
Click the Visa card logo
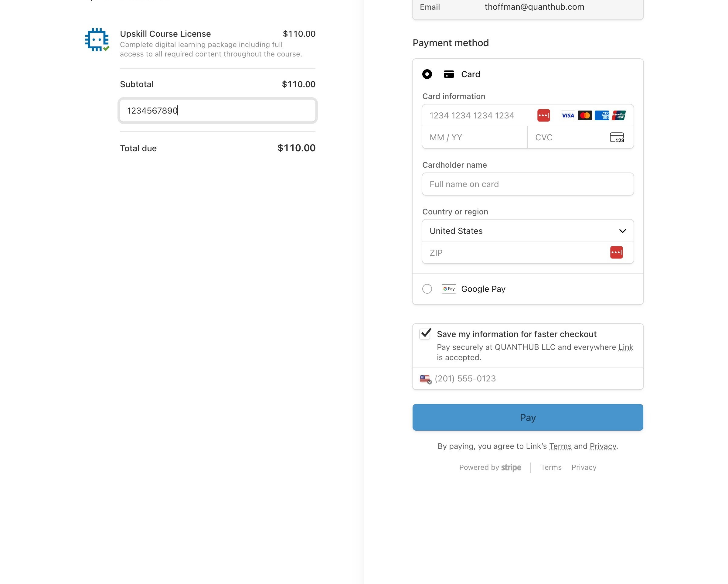(568, 115)
